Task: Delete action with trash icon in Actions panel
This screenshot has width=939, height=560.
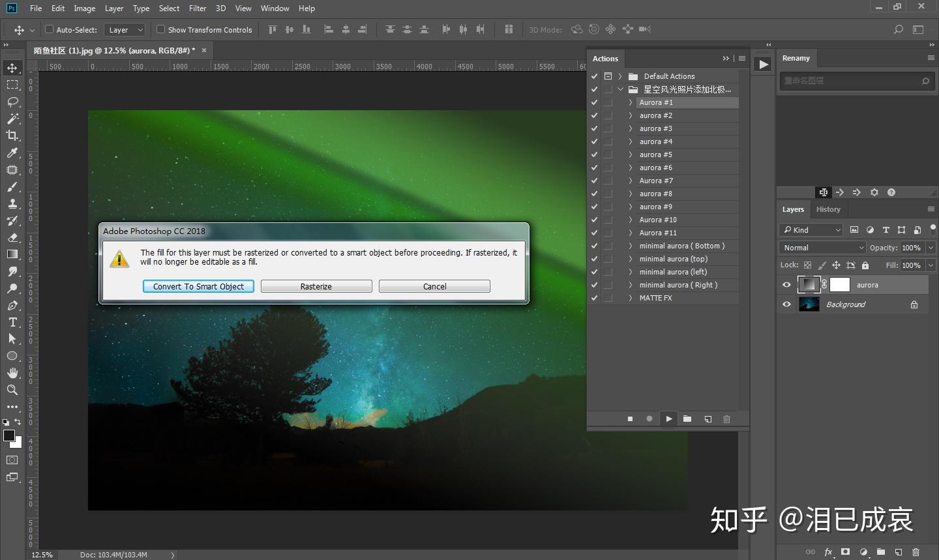Action: click(726, 419)
